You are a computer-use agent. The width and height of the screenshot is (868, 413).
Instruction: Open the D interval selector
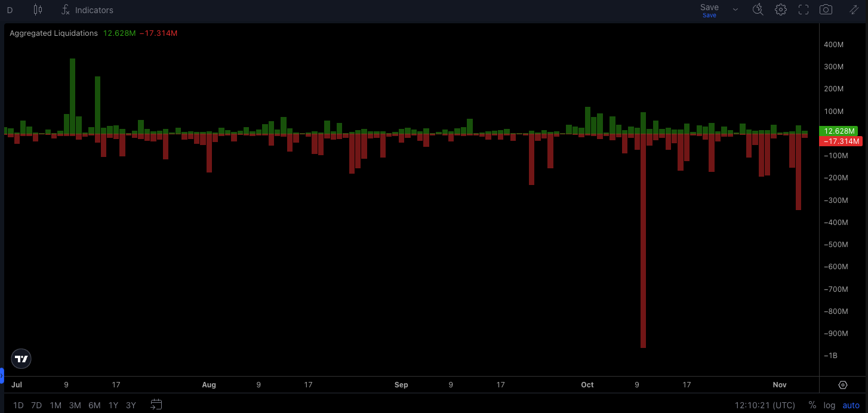pos(10,10)
